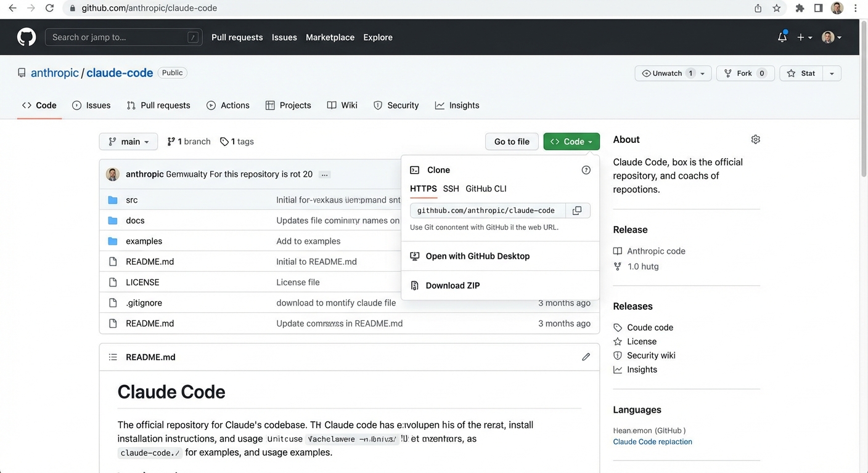Open the examples folder
This screenshot has height=473, width=868.
tap(144, 241)
